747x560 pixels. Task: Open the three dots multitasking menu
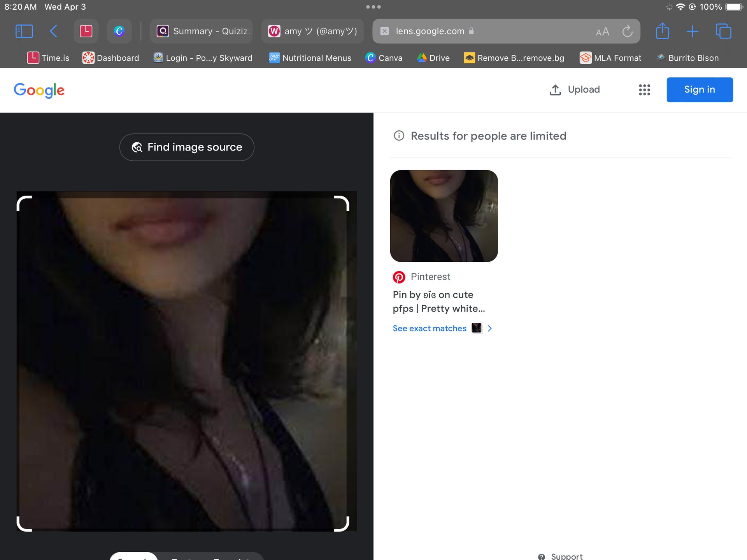coord(373,7)
